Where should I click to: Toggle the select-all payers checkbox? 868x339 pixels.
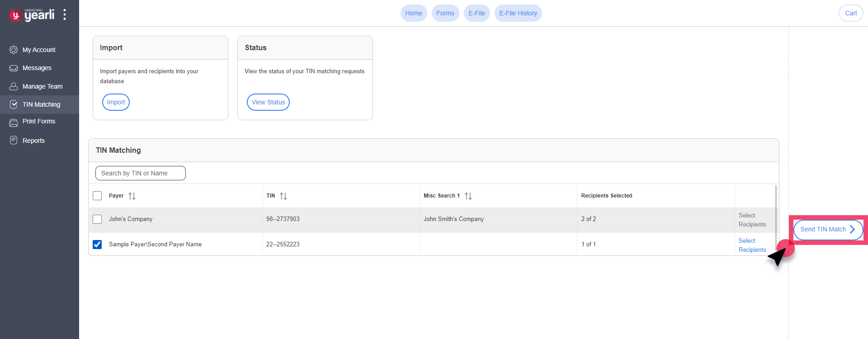click(x=97, y=196)
